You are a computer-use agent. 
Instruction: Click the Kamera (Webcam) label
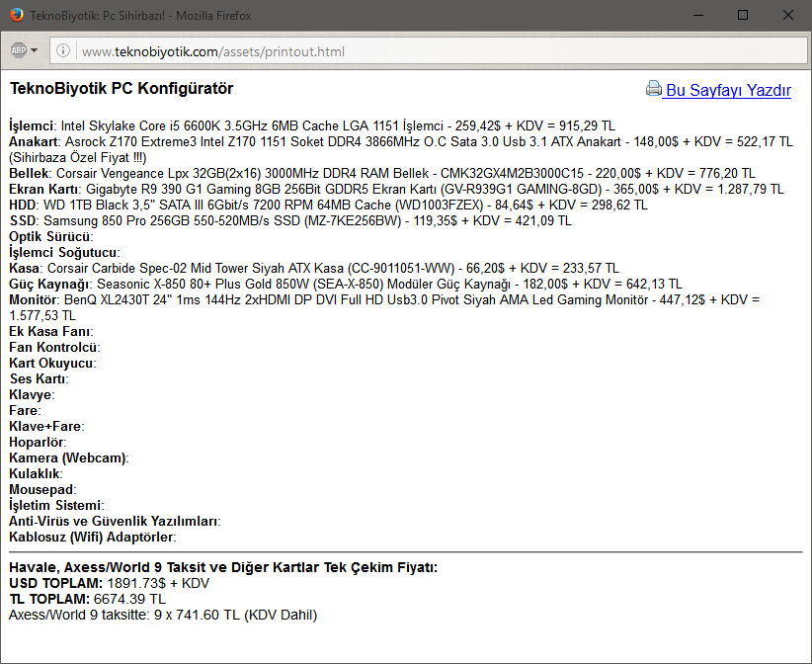coord(69,457)
